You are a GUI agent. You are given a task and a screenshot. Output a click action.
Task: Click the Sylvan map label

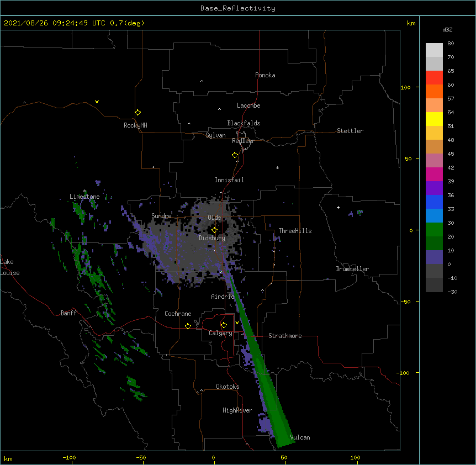pyautogui.click(x=215, y=135)
